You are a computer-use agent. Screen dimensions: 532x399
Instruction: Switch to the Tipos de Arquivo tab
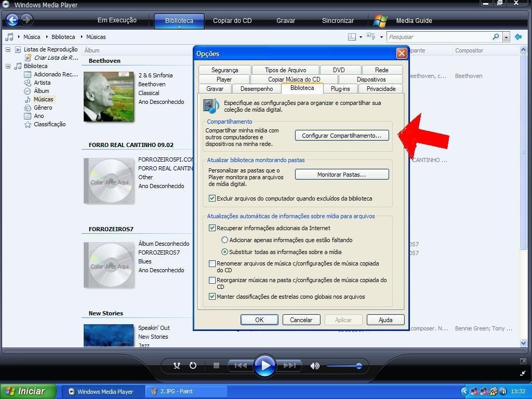[x=285, y=70]
